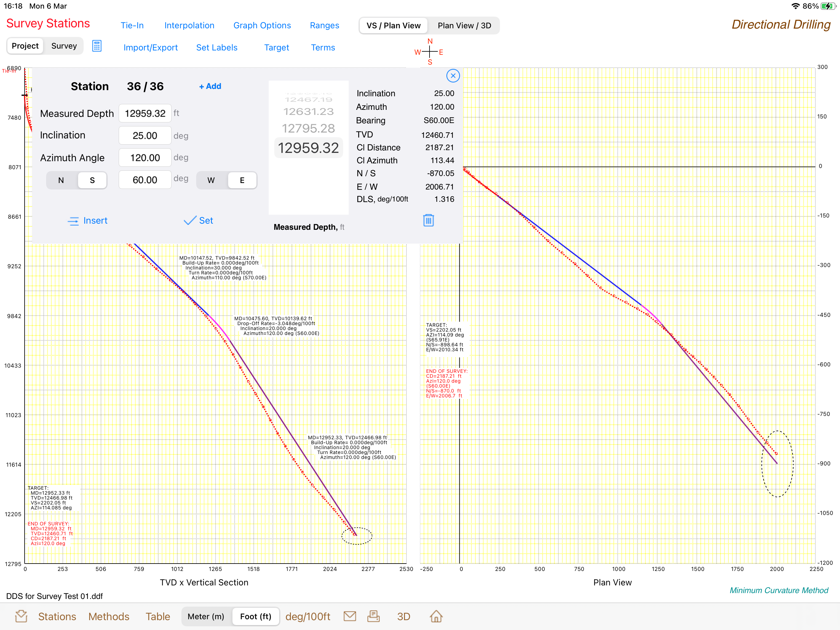Go home via the house icon
The width and height of the screenshot is (840, 630).
pos(436,616)
